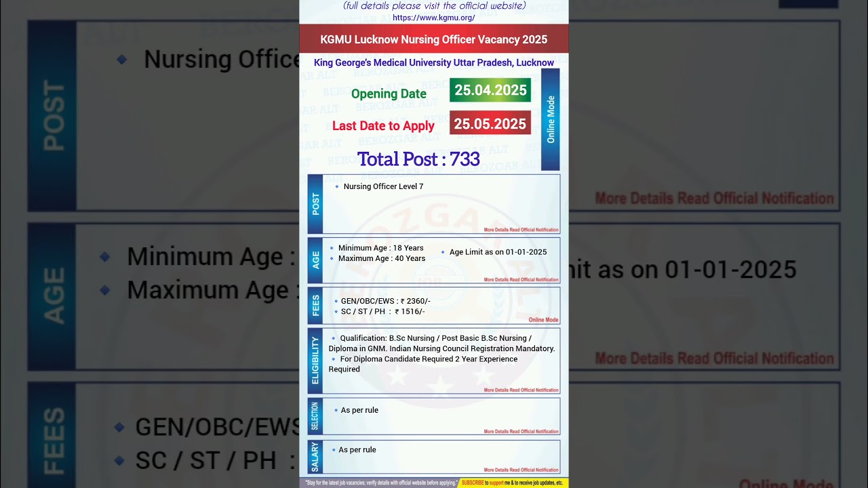Image resolution: width=868 pixels, height=488 pixels.
Task: Click the 'Total Post : 733' headline
Action: coord(418,159)
